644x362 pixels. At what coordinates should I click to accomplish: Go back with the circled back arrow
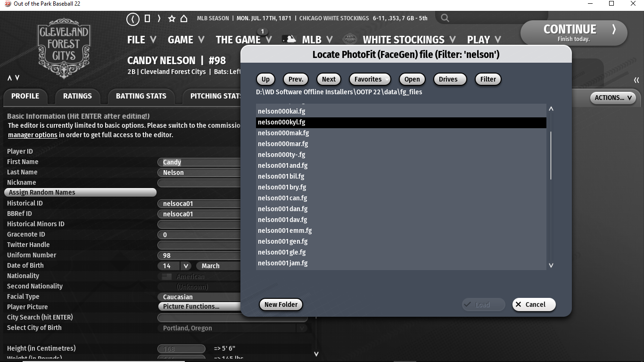(x=133, y=19)
